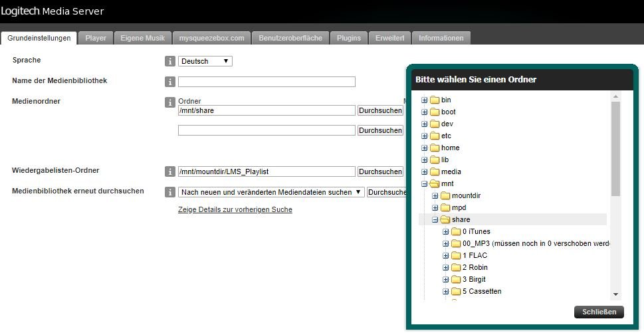The image size is (644, 333).
Task: Switch to the Plugins tab
Action: (349, 38)
